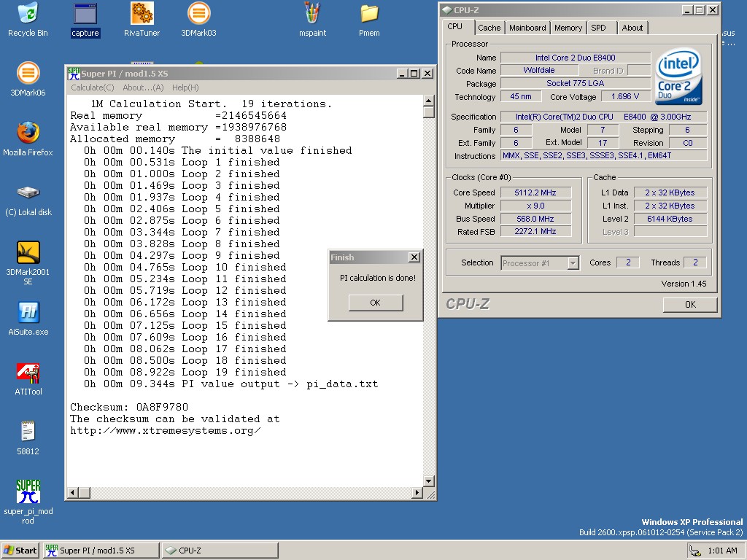747x560 pixels.
Task: Click OK button in CPU-Z window
Action: pos(690,305)
